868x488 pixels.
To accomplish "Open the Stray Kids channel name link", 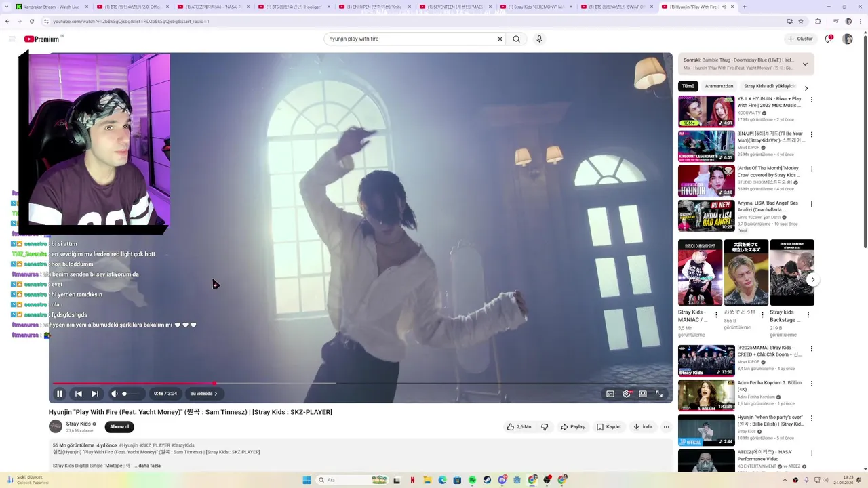I will click(x=79, y=424).
